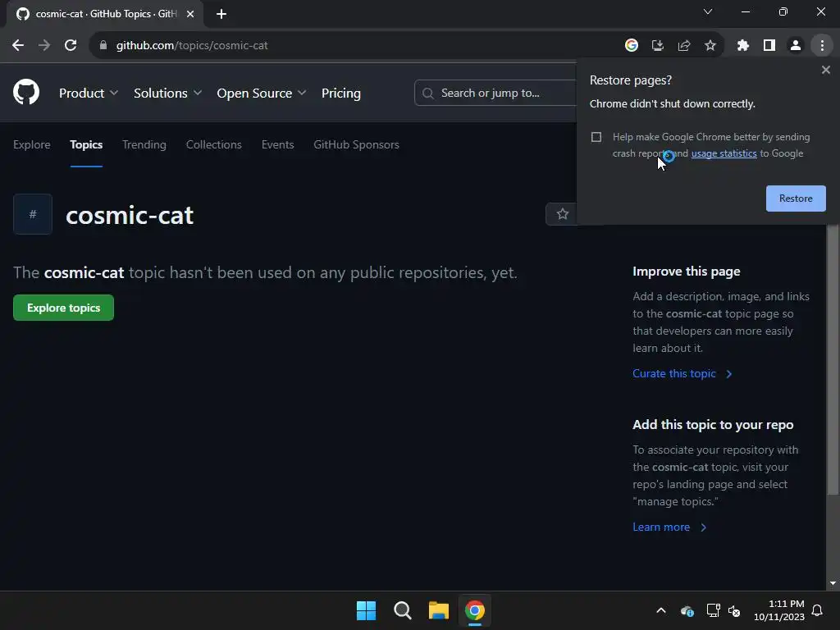The width and height of the screenshot is (840, 630).
Task: Click the muted volume tray icon
Action: [734, 610]
